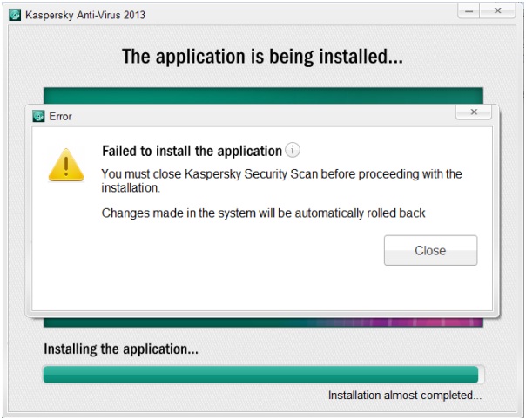Image resolution: width=526 pixels, height=420 pixels.
Task: Click the 'Failed to install the application' heading
Action: tap(192, 151)
